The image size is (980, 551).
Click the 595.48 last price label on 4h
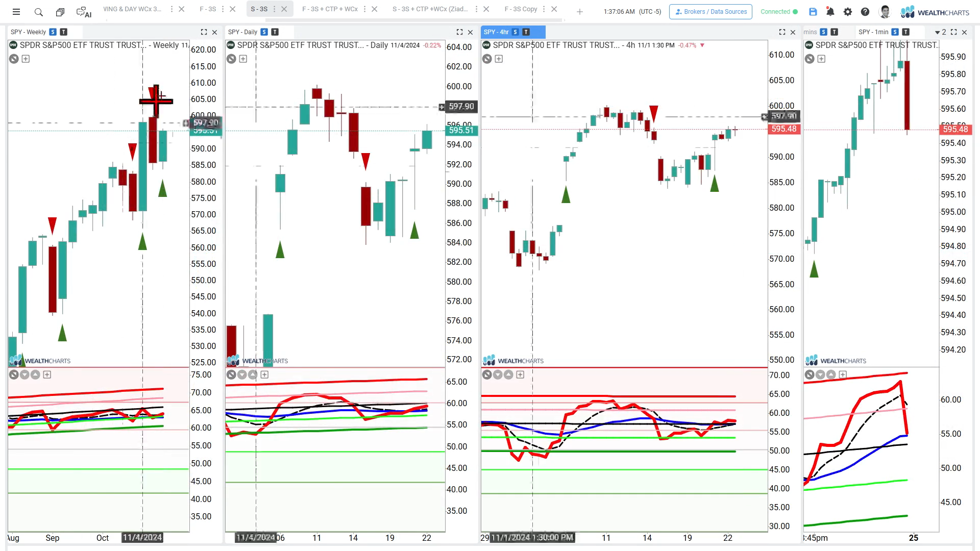(784, 129)
